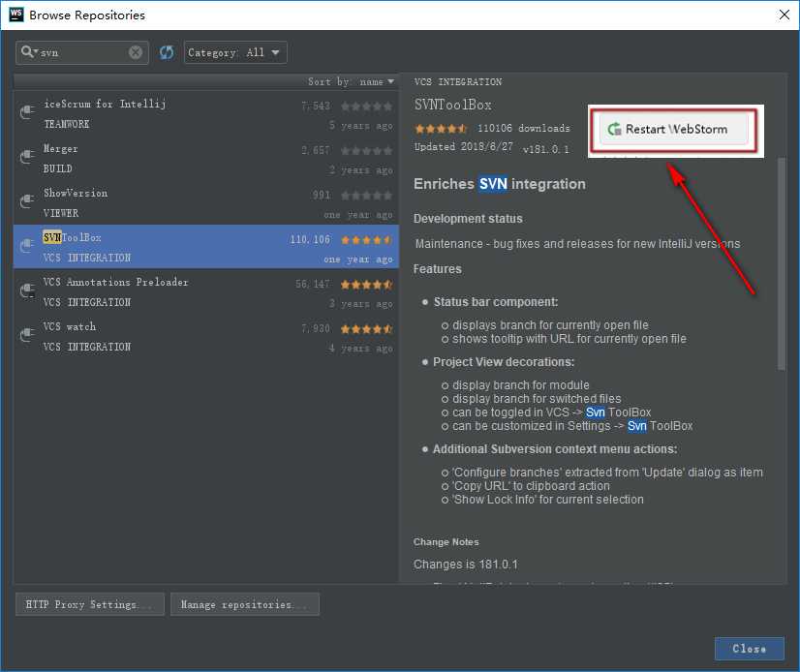Click the ShowVersion star rating
Screen dimensions: 800x672
tap(367, 196)
